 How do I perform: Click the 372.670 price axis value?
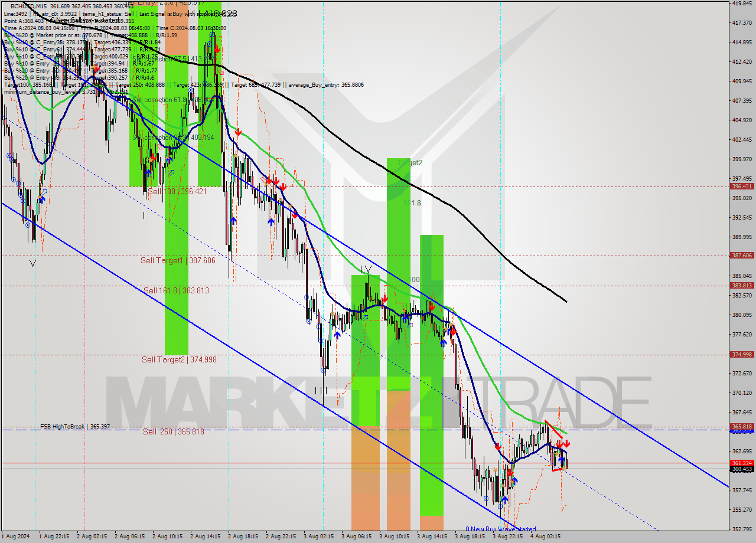click(x=742, y=374)
